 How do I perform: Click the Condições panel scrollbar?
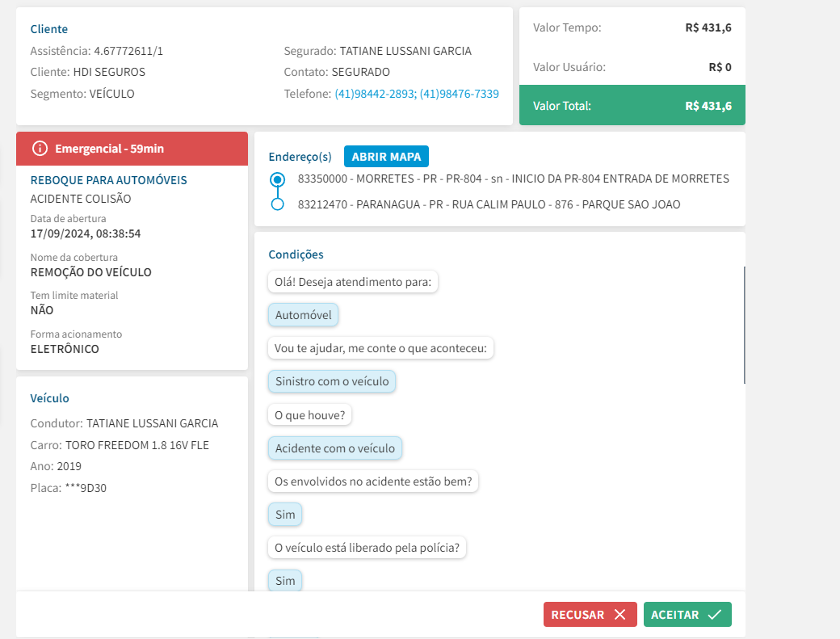(744, 324)
